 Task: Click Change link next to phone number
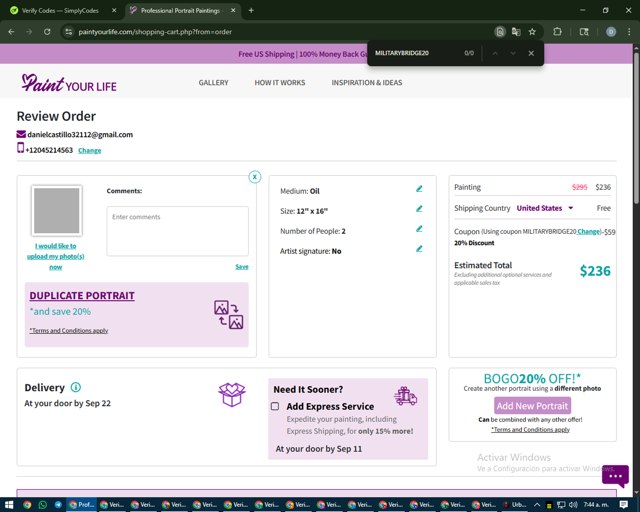89,150
